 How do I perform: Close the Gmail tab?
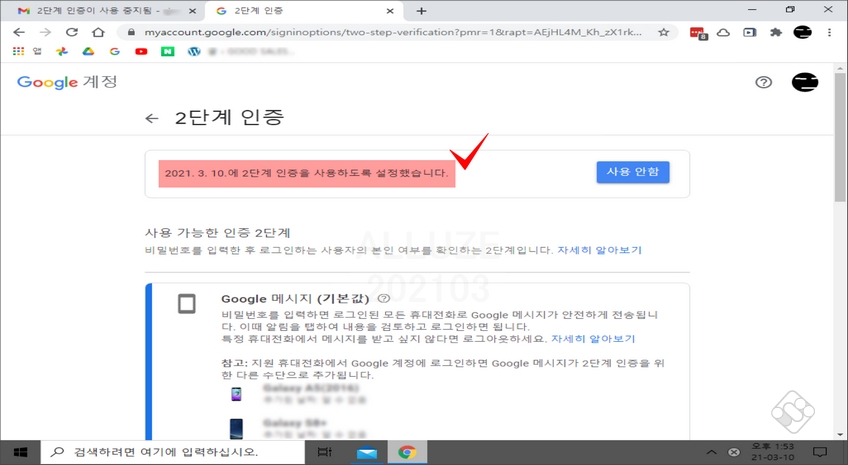point(192,11)
